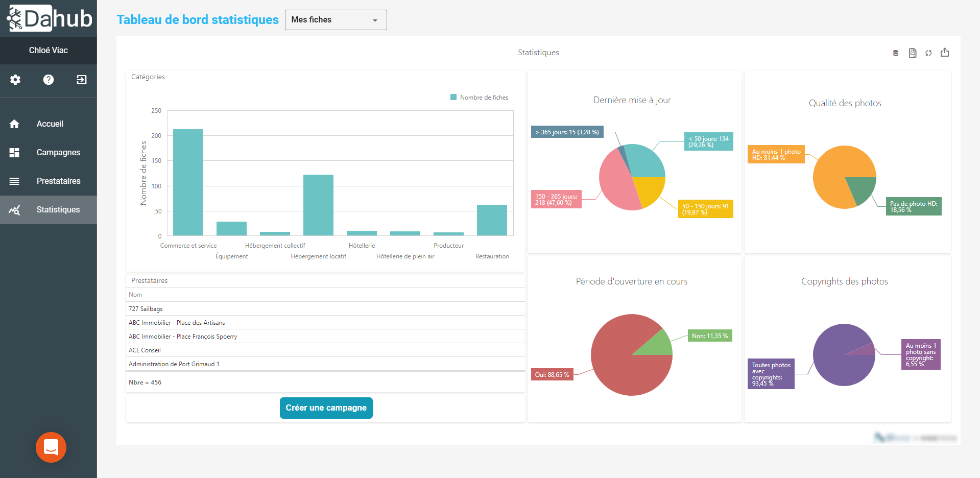980x478 pixels.
Task: Expand the Prestataires panel header
Action: 150,280
